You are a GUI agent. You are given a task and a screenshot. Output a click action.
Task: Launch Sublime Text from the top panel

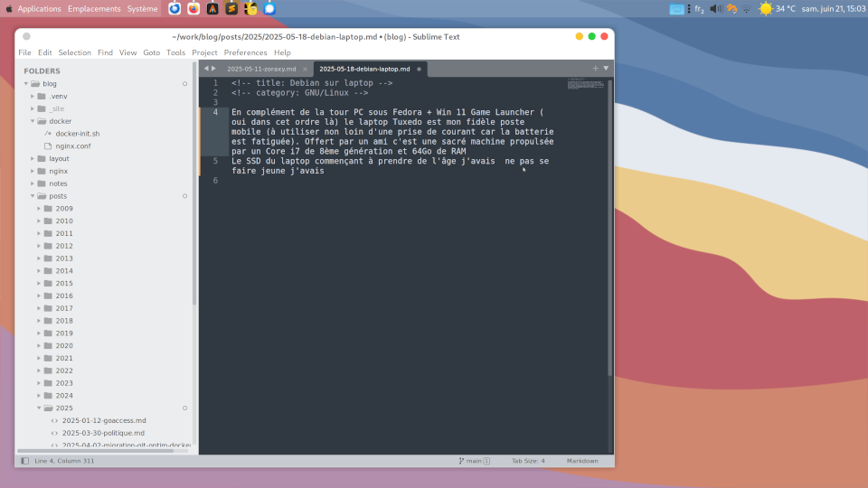coord(231,8)
